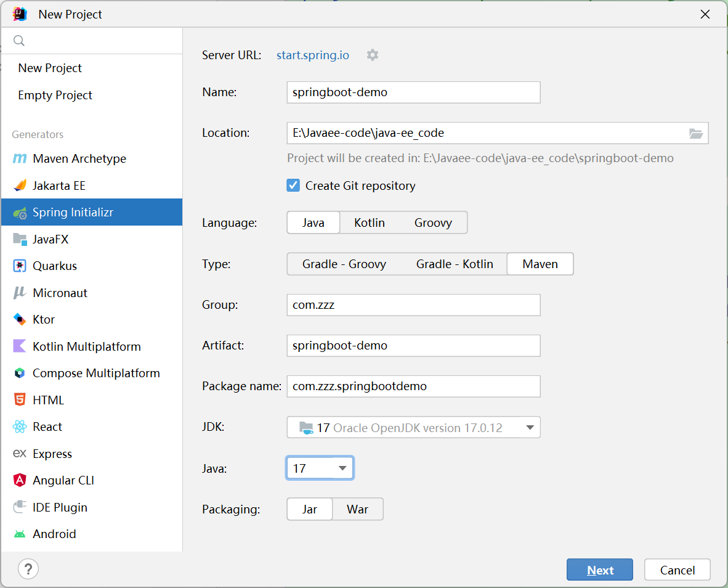Screen dimensions: 728x588
Task: Click the Jakarta EE generator icon
Action: point(20,186)
